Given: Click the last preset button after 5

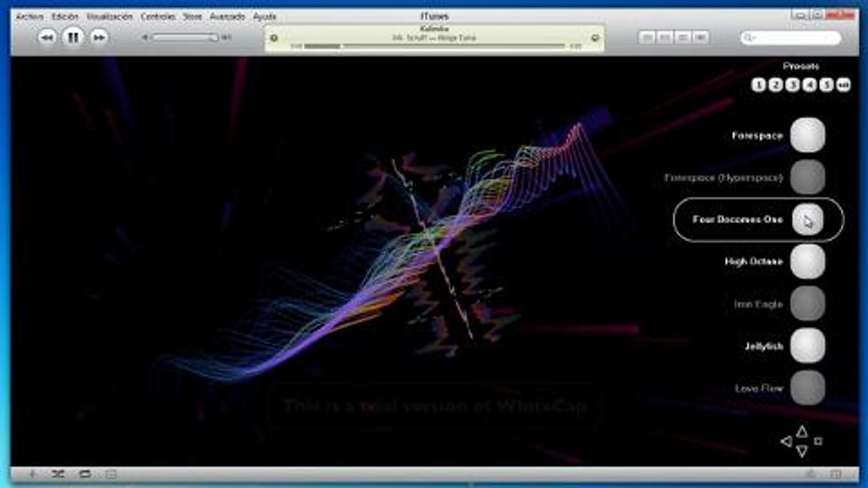Looking at the screenshot, I should tap(843, 85).
